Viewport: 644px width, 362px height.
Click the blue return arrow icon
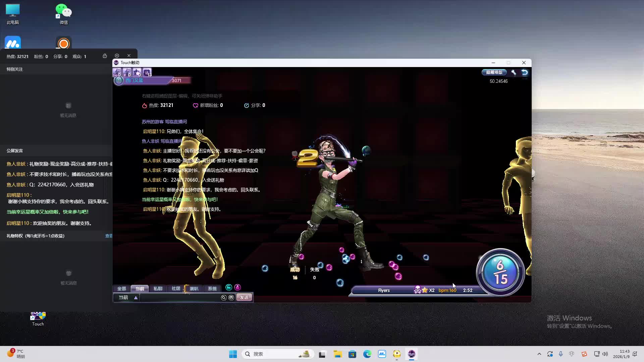click(x=525, y=72)
